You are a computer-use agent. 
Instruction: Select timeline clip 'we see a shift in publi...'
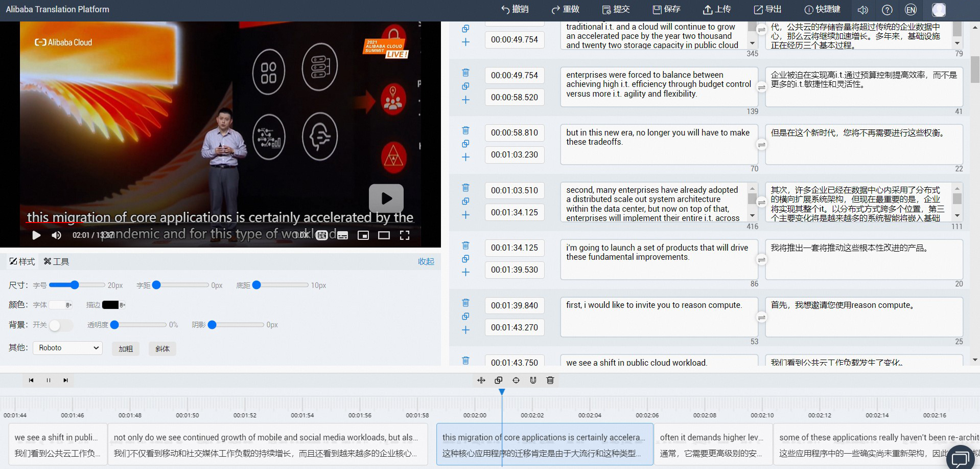point(58,444)
